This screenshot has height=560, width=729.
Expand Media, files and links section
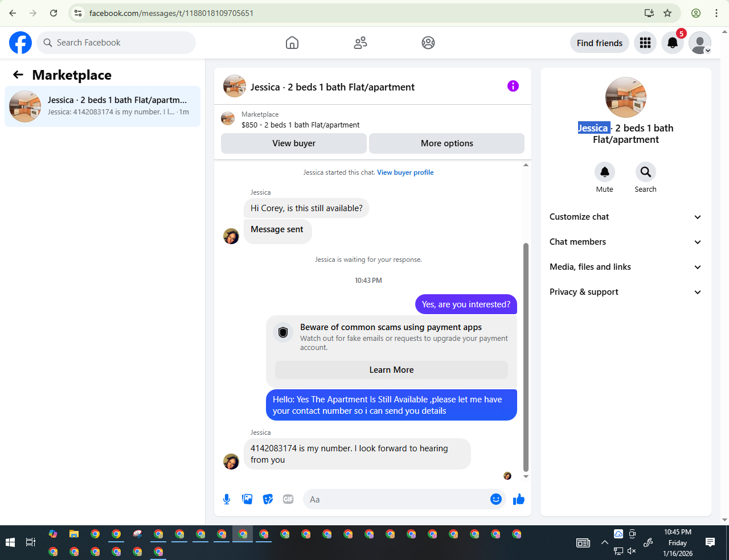pos(626,267)
